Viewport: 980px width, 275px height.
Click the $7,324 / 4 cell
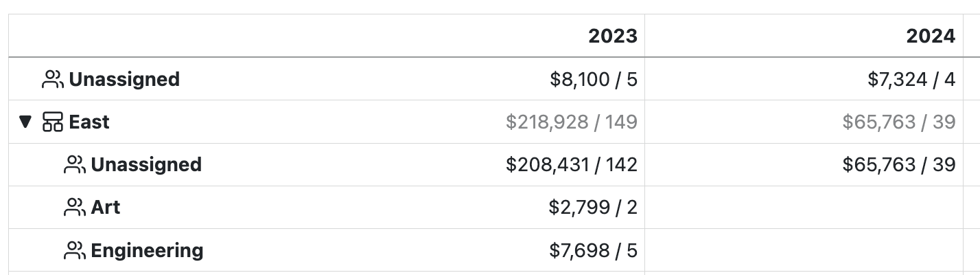911,80
